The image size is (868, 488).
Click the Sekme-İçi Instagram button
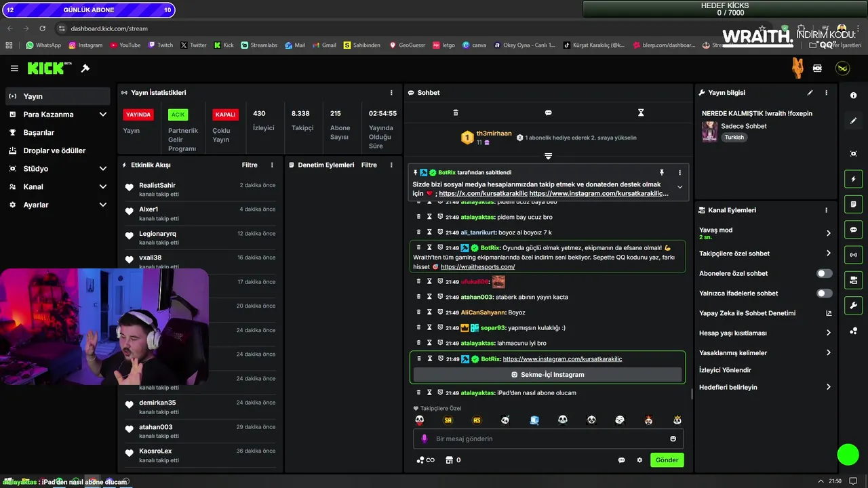(x=548, y=374)
